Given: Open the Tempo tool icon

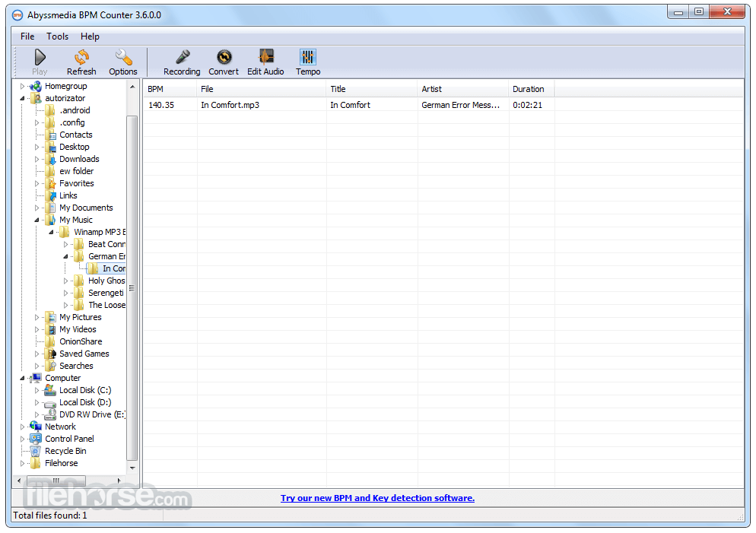Looking at the screenshot, I should tap(307, 57).
